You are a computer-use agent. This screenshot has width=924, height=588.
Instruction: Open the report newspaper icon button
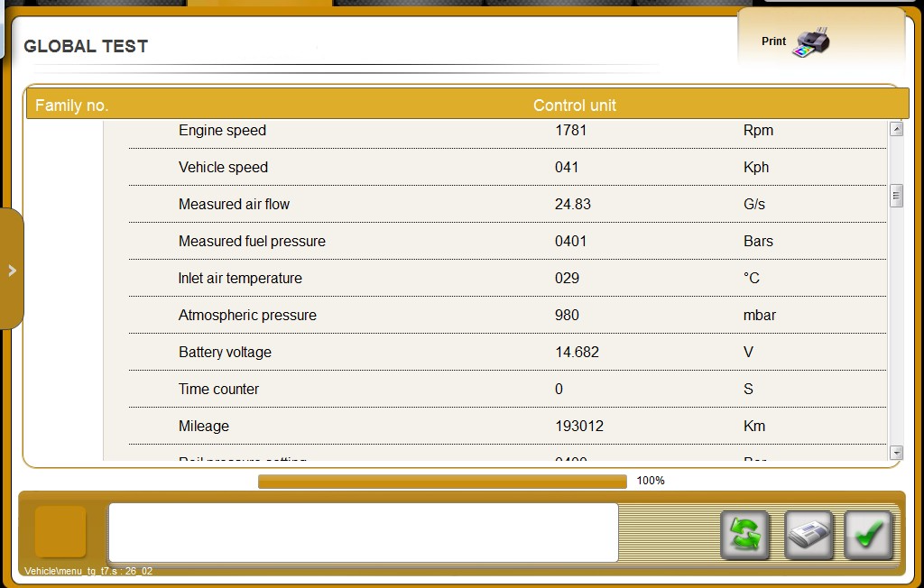pyautogui.click(x=809, y=535)
